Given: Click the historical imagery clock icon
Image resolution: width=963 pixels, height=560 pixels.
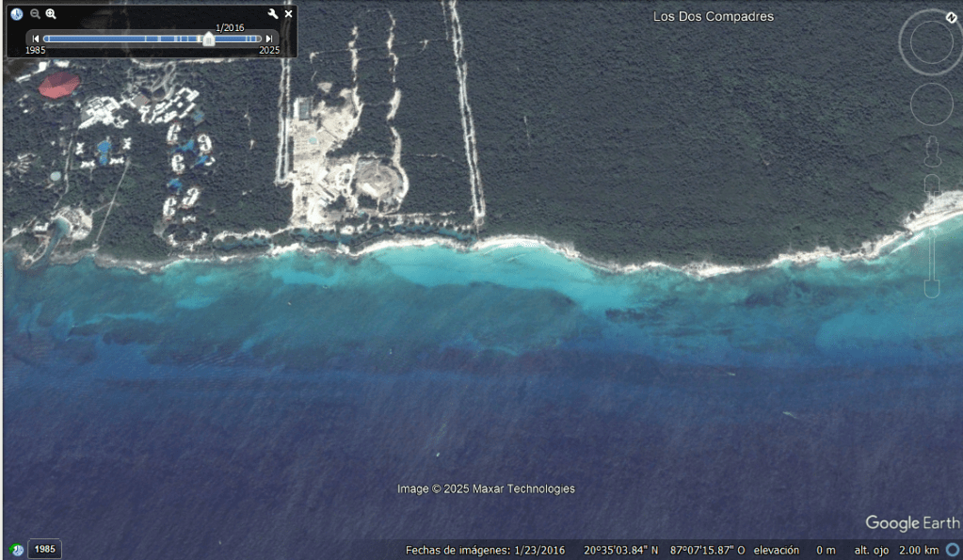Looking at the screenshot, I should coord(17,14).
